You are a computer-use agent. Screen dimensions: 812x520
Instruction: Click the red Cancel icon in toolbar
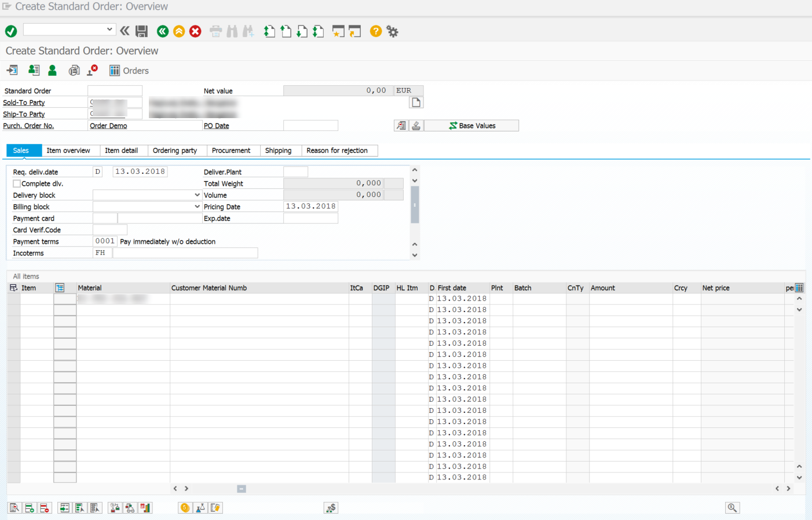coord(195,31)
